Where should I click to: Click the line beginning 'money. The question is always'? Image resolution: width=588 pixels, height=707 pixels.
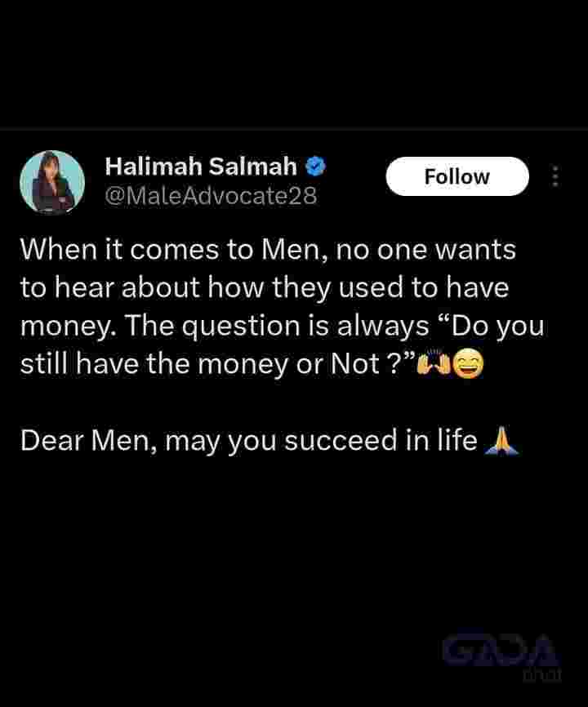(283, 326)
